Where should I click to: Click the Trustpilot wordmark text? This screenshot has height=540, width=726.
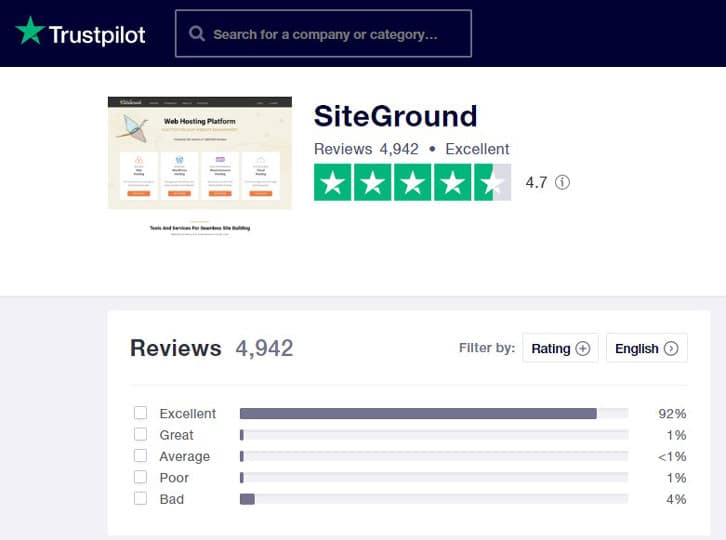[x=97, y=35]
